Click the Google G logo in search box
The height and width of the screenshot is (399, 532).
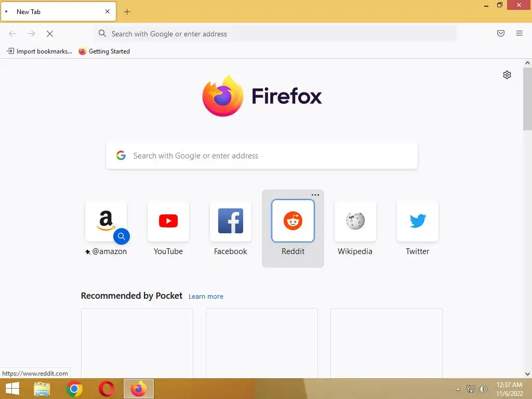pos(121,155)
